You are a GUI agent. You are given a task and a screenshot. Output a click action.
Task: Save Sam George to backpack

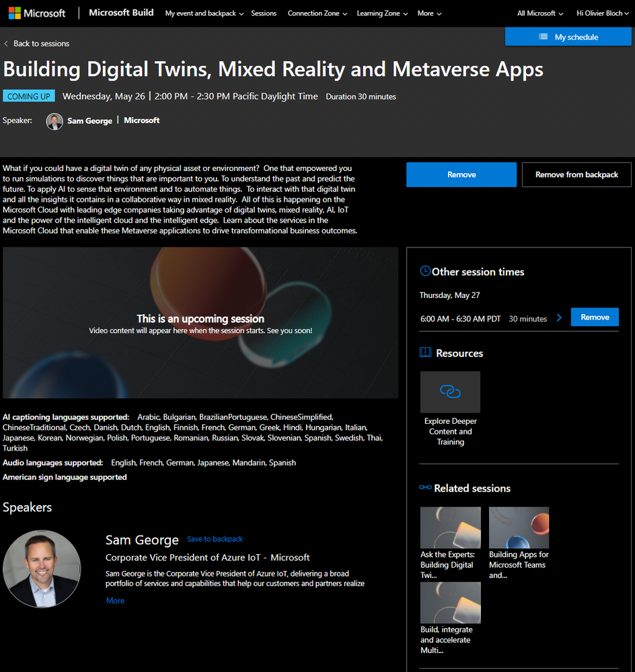pos(215,539)
